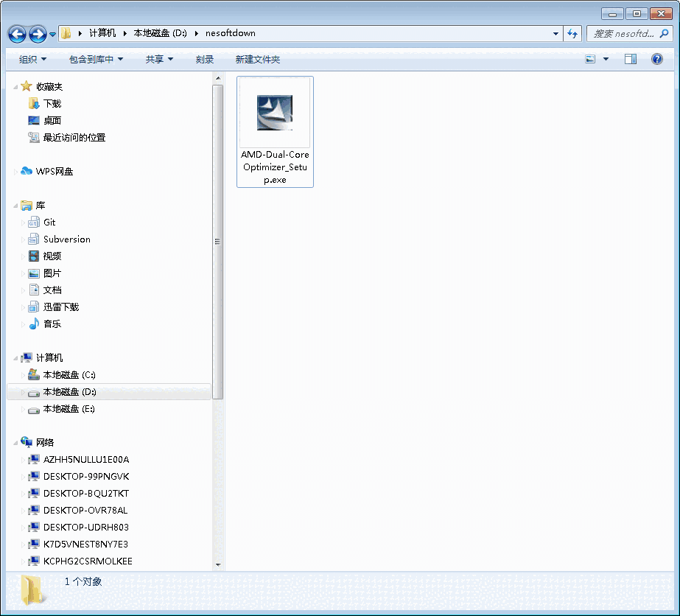Screen dimensions: 680x616
Task: Expand the address bar history dropdown
Action: [555, 33]
